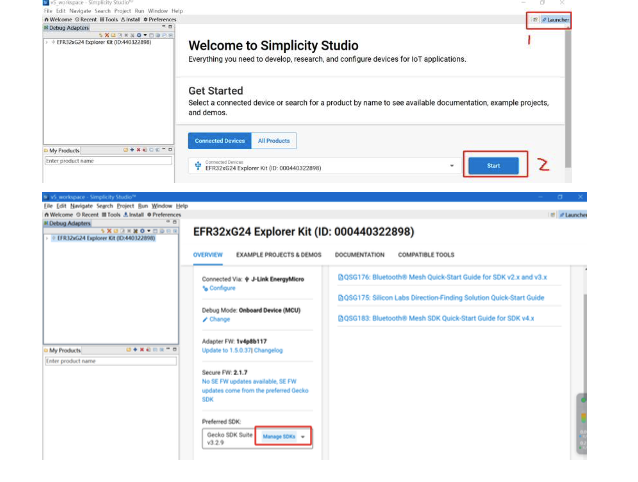
Task: Open Help menu in the Explorer Kit window
Action: click(x=182, y=206)
